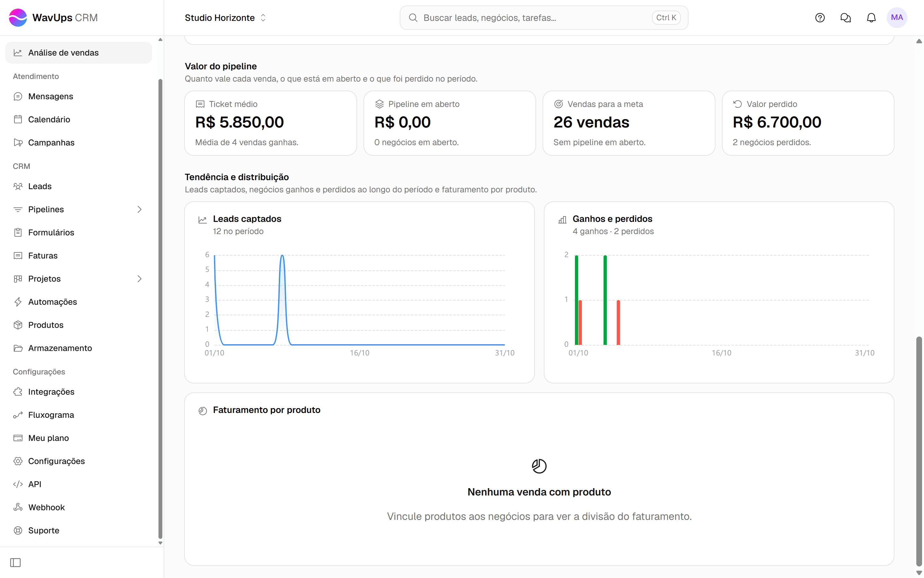Click the Leads captados chart peak
Viewport: 924px width, 578px height.
pyautogui.click(x=282, y=256)
